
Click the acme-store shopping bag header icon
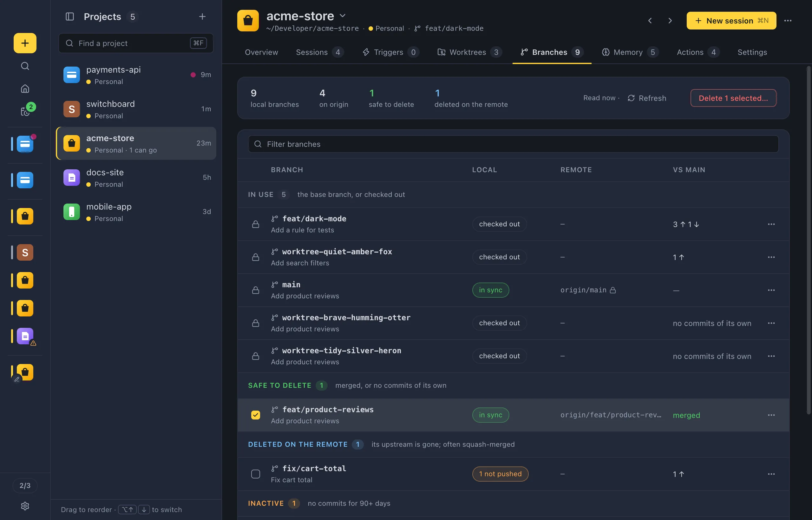coord(248,21)
